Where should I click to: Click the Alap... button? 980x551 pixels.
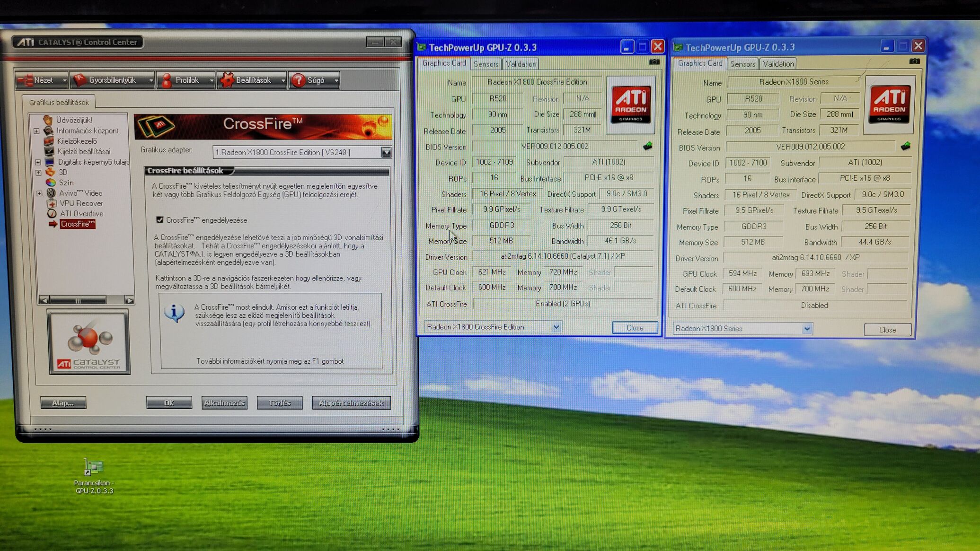[x=63, y=403]
